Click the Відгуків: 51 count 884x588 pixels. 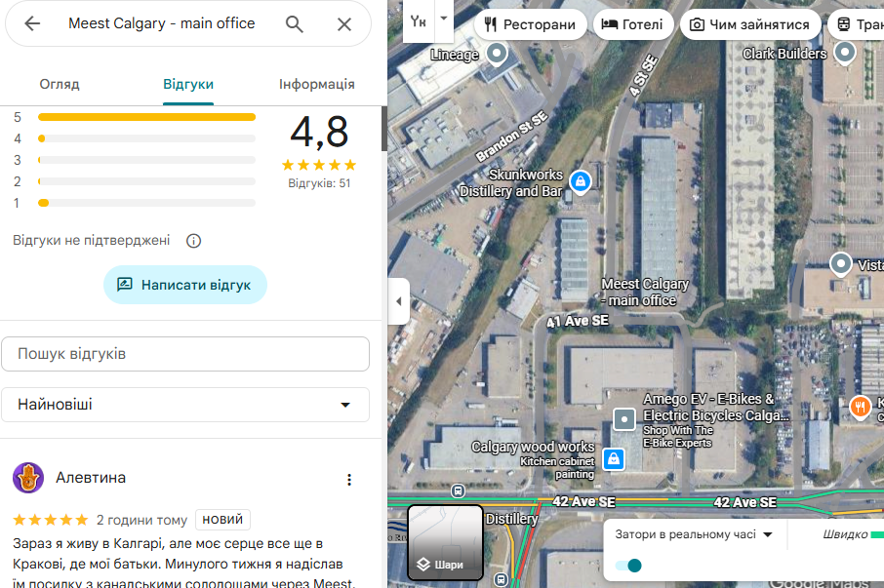tap(319, 183)
